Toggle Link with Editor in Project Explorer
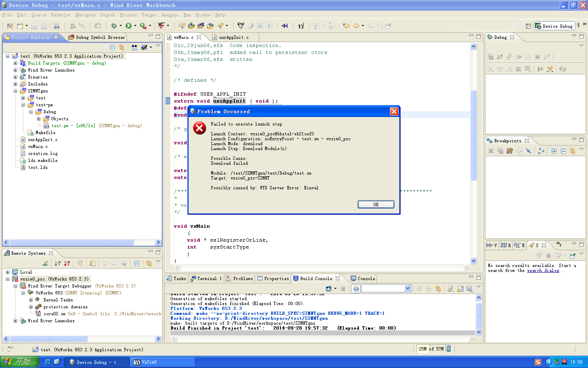 pyautogui.click(x=122, y=47)
